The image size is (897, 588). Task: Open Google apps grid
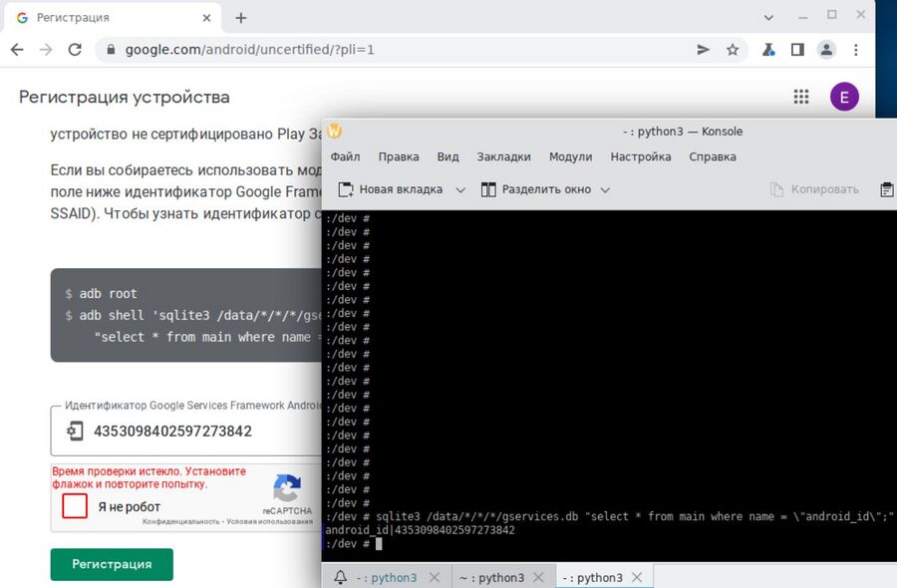coord(801,97)
